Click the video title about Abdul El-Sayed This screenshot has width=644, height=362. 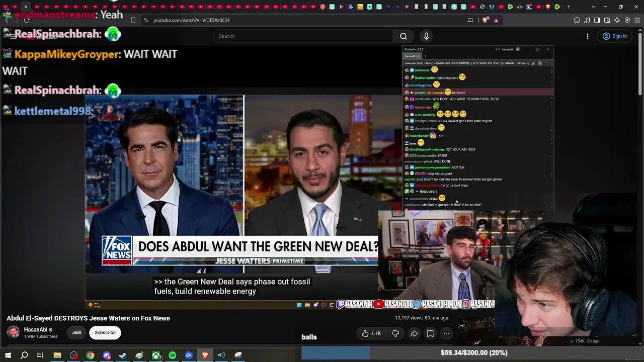click(x=89, y=318)
